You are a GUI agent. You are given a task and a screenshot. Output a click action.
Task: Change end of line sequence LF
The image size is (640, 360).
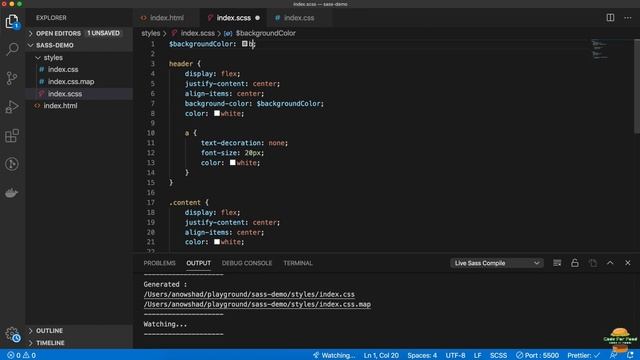478,356
